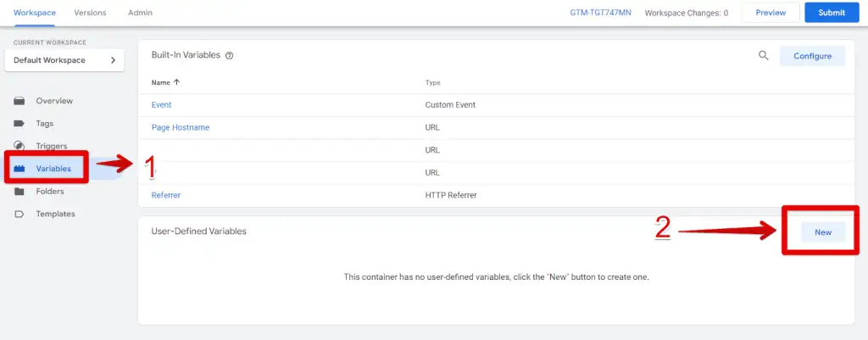Click Workspace Changes: 0 text

pyautogui.click(x=687, y=12)
